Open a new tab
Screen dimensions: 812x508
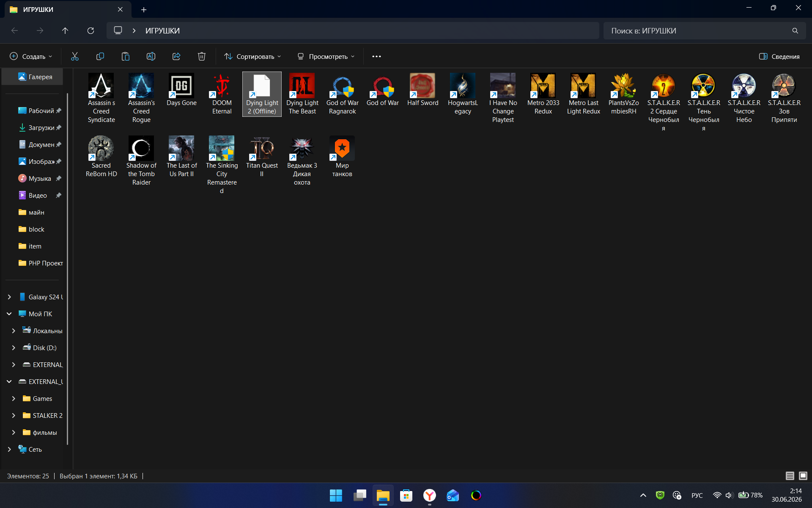tap(144, 9)
